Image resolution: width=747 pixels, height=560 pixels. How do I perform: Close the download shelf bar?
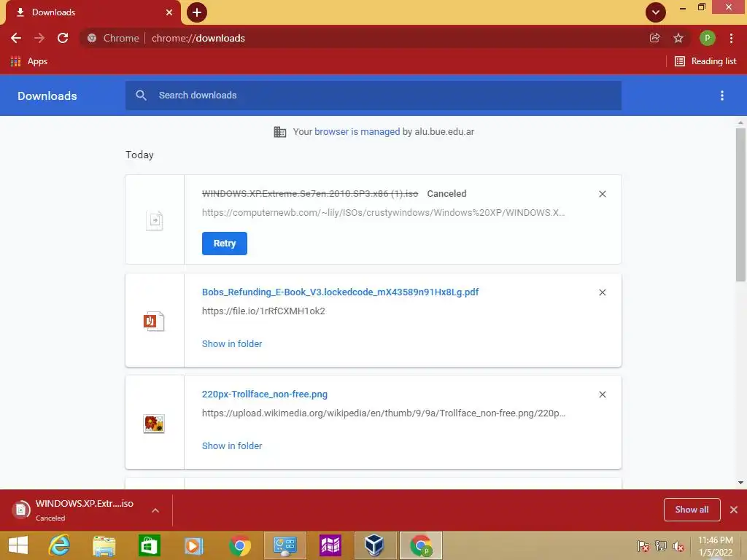coord(734,510)
